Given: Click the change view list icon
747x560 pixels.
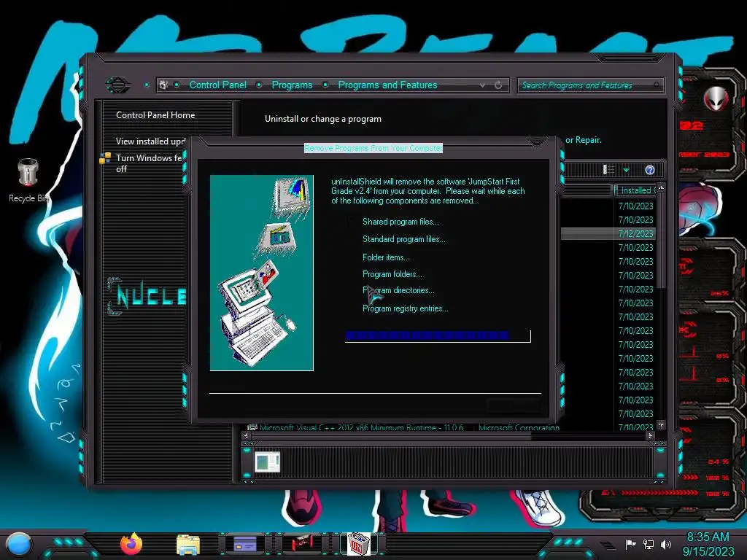Looking at the screenshot, I should click(608, 169).
